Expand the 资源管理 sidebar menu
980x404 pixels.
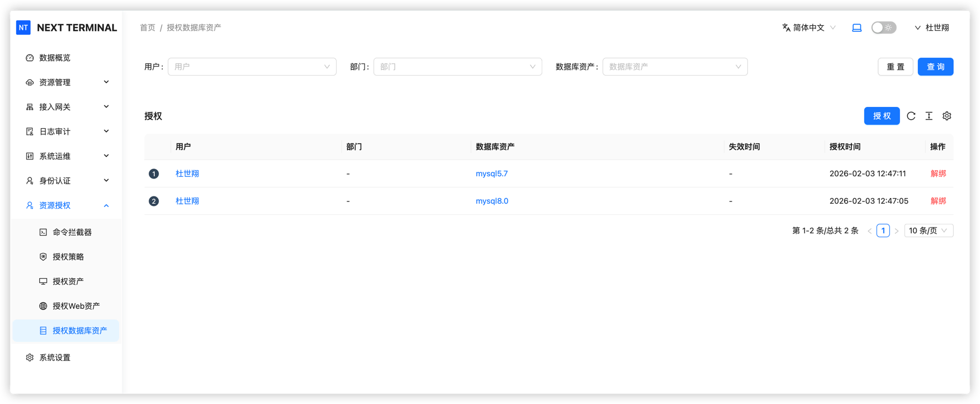67,82
